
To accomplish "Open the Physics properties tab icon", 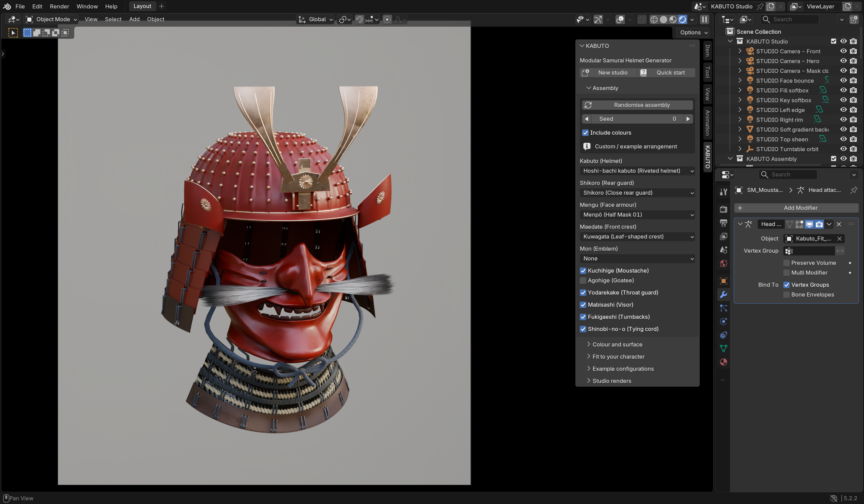I will point(723,321).
